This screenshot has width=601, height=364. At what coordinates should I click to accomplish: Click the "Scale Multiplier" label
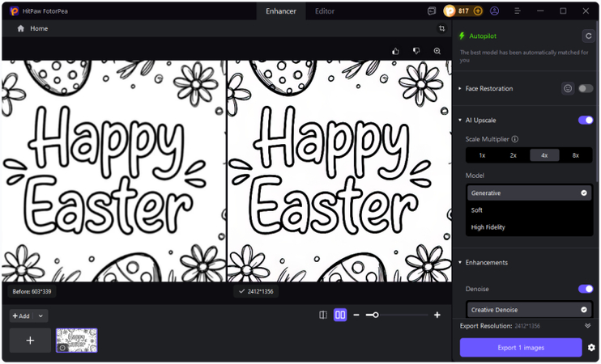pos(487,139)
